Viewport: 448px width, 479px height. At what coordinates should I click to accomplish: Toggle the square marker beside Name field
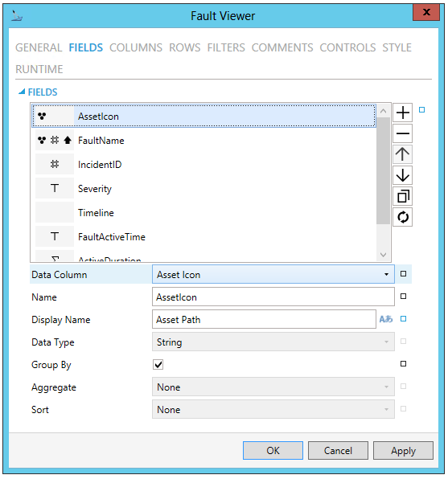(x=403, y=297)
